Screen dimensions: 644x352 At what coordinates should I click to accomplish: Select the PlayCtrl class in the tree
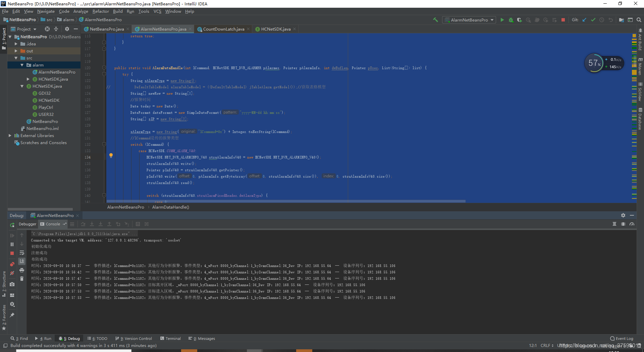(x=46, y=107)
